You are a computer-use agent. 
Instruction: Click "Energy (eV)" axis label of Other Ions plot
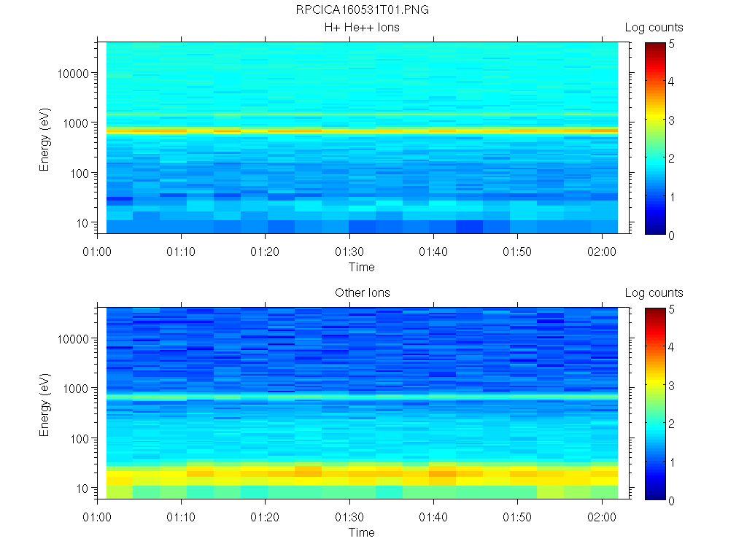pos(44,405)
